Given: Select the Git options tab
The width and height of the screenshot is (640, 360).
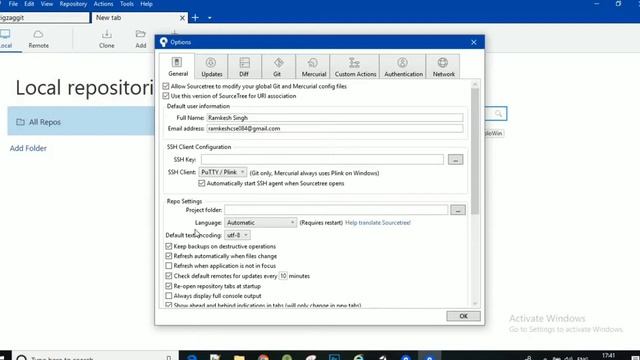Looking at the screenshot, I should (278, 67).
